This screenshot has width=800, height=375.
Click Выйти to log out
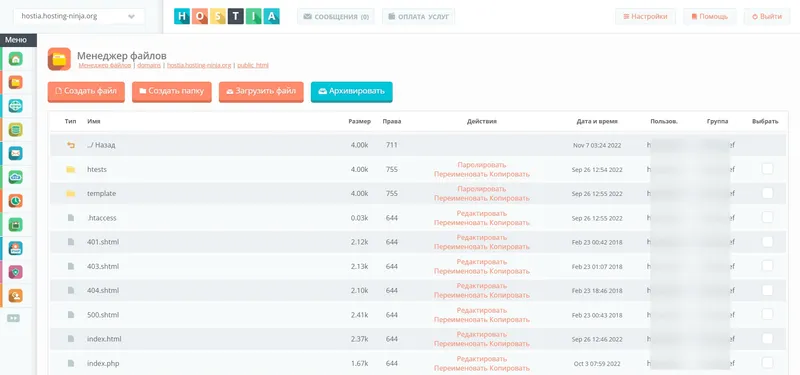click(x=767, y=16)
